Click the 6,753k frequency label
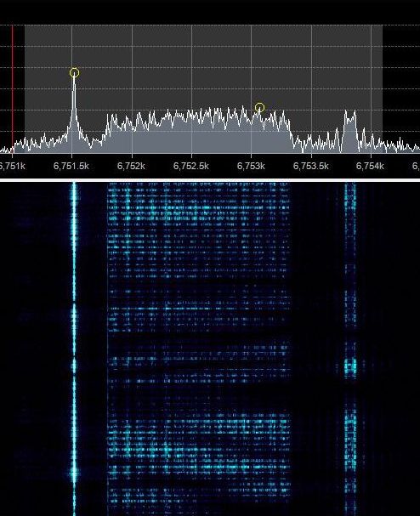420x516 pixels. click(251, 166)
